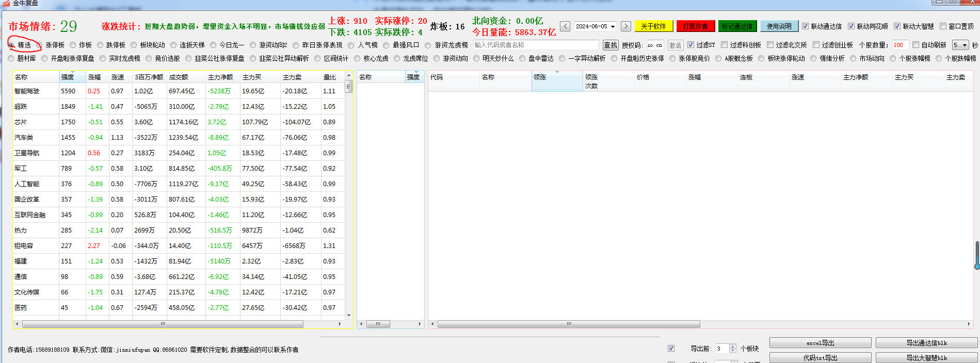Uncheck the 过滤ST filter
Screen dimensions: 980x363
690,45
